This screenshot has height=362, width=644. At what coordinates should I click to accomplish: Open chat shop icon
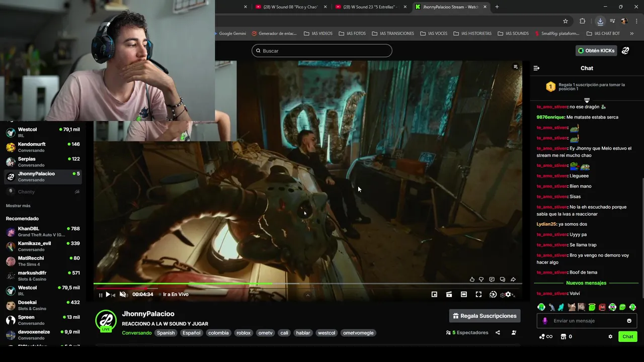563,337
